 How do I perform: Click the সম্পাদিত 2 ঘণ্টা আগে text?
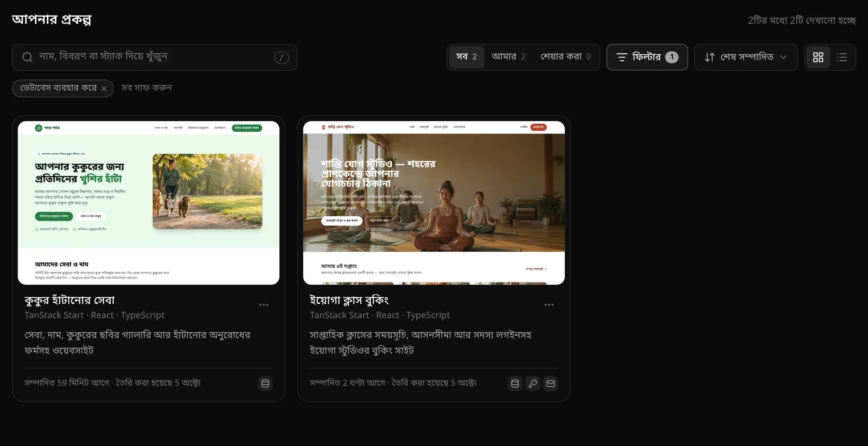(347, 383)
